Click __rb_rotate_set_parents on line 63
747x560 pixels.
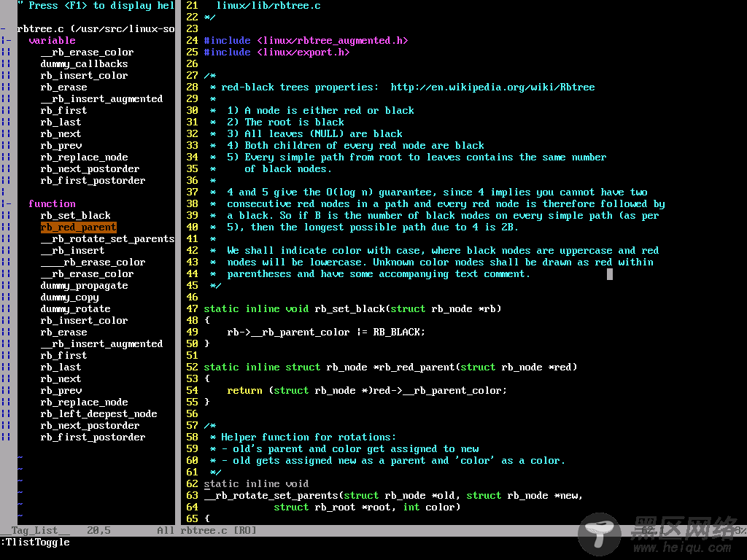(271, 496)
